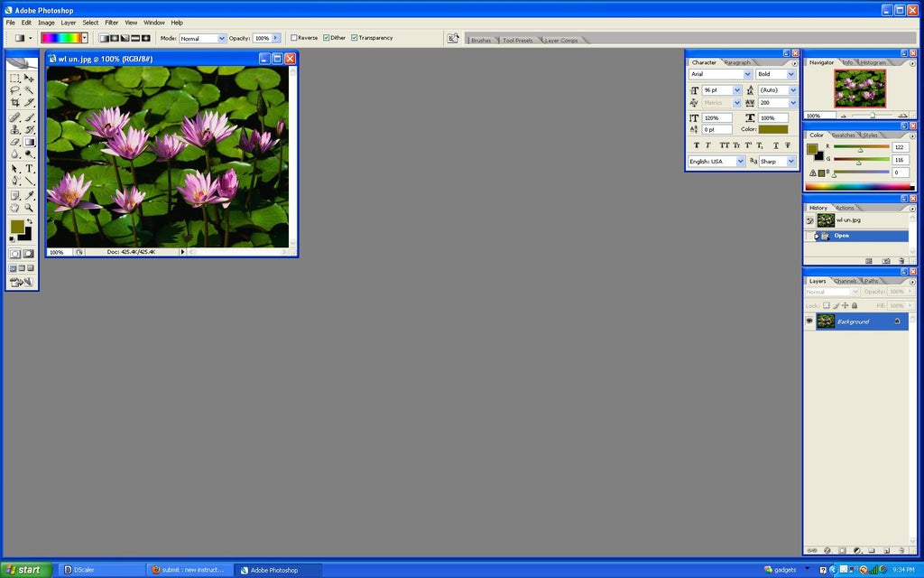Open the gradient picker dropdown arrow
Image resolution: width=924 pixels, height=578 pixels.
(84, 38)
